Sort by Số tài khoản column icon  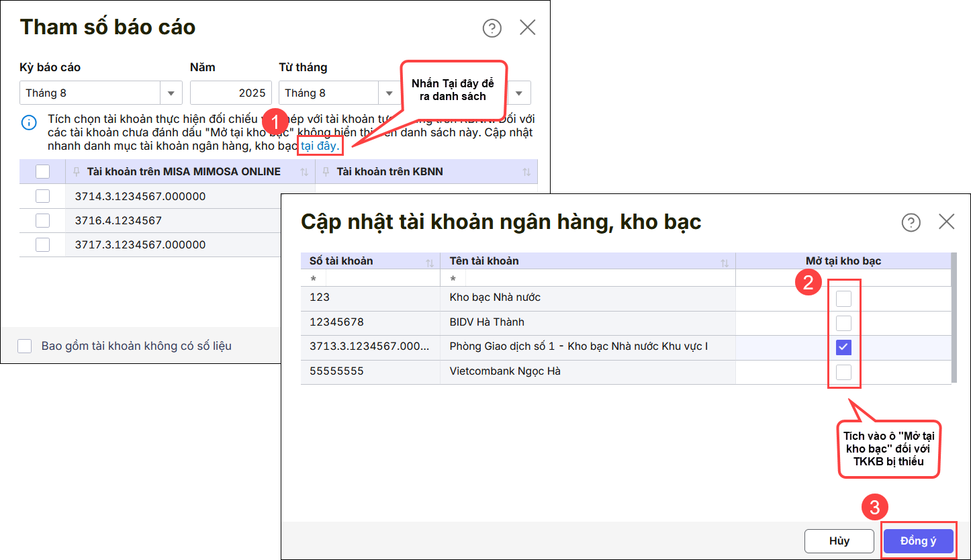(430, 262)
